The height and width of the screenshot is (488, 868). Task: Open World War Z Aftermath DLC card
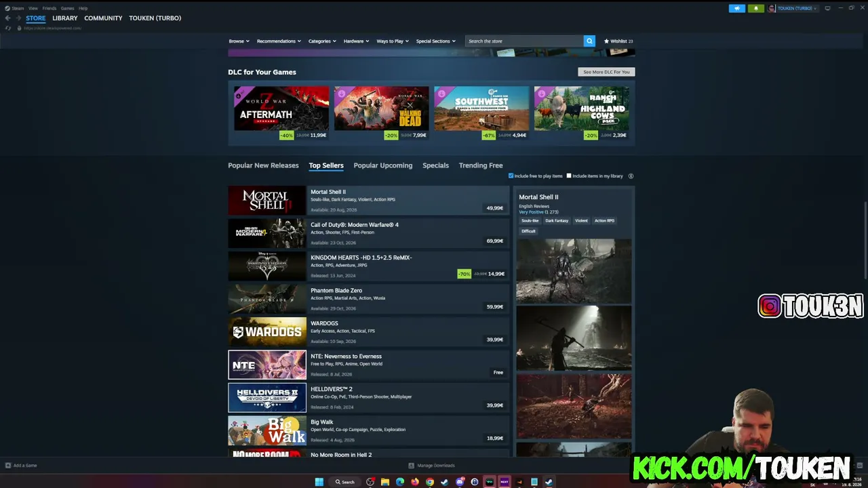point(281,113)
